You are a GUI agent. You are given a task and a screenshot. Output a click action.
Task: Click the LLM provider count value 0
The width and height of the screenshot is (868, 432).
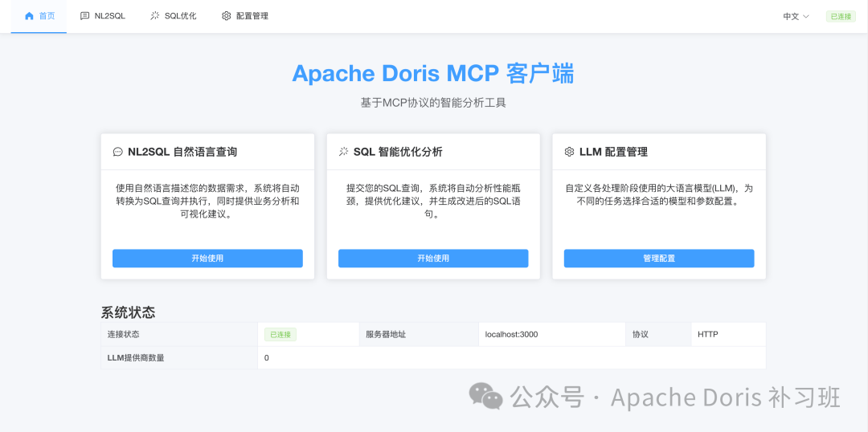point(267,358)
